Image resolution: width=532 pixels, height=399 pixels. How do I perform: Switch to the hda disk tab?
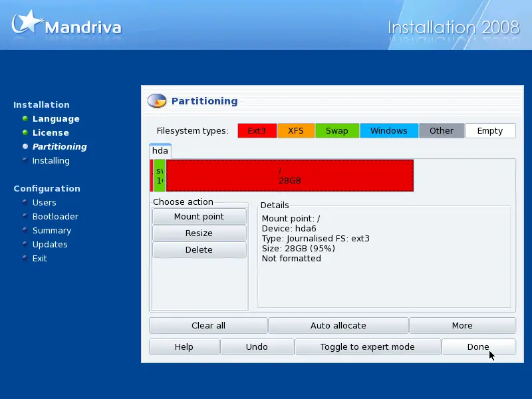pyautogui.click(x=160, y=151)
